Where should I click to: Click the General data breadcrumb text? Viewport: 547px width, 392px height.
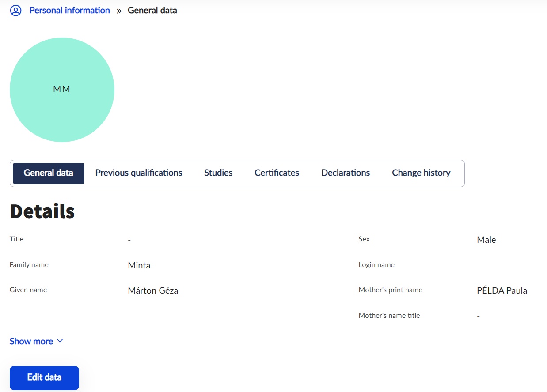click(x=152, y=11)
